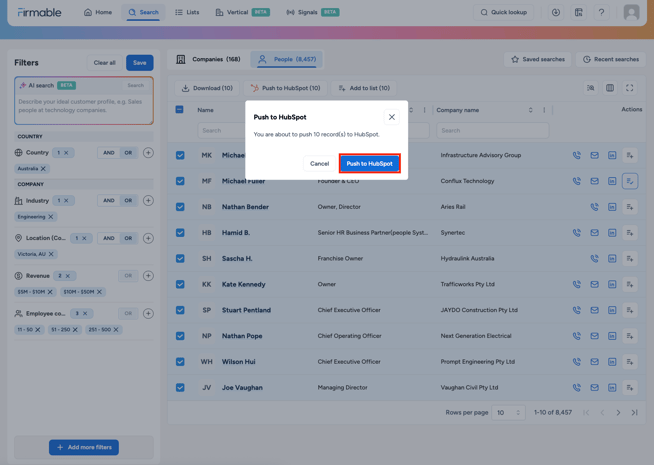Focus the AI search description box
This screenshot has height=465, width=654.
(84, 106)
